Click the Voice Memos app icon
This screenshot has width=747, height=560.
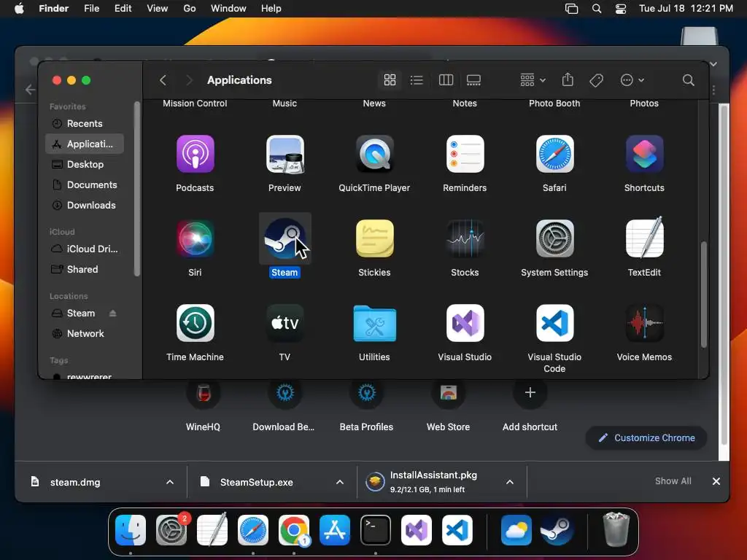tap(644, 323)
